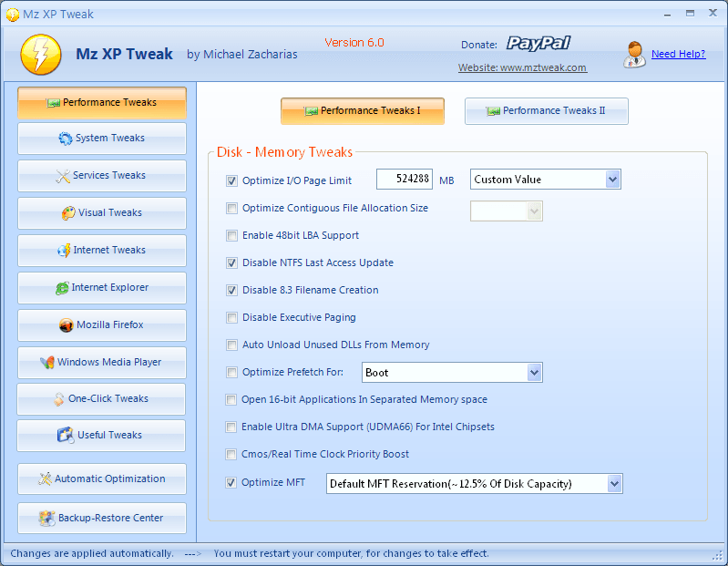Enable Optimize Prefetch For checkbox

[x=231, y=373]
